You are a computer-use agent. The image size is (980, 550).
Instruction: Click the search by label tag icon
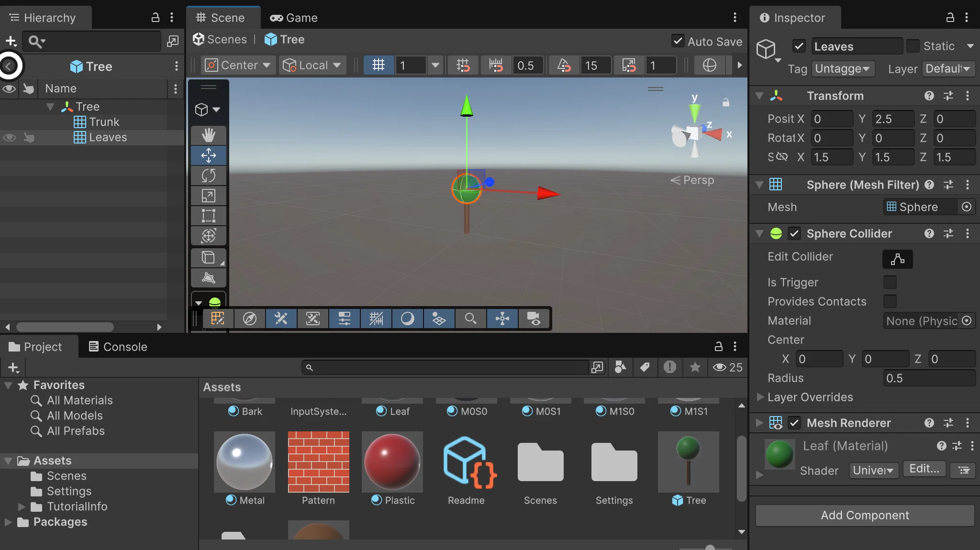coord(645,367)
